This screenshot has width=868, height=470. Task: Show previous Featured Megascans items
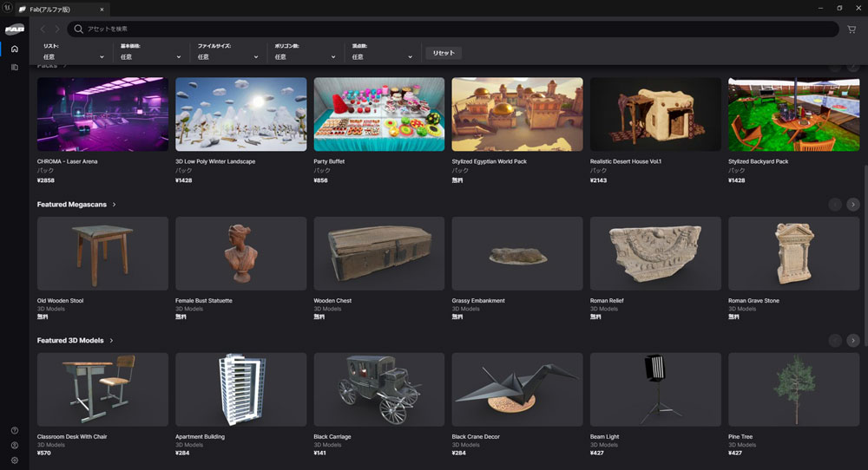[835, 205]
